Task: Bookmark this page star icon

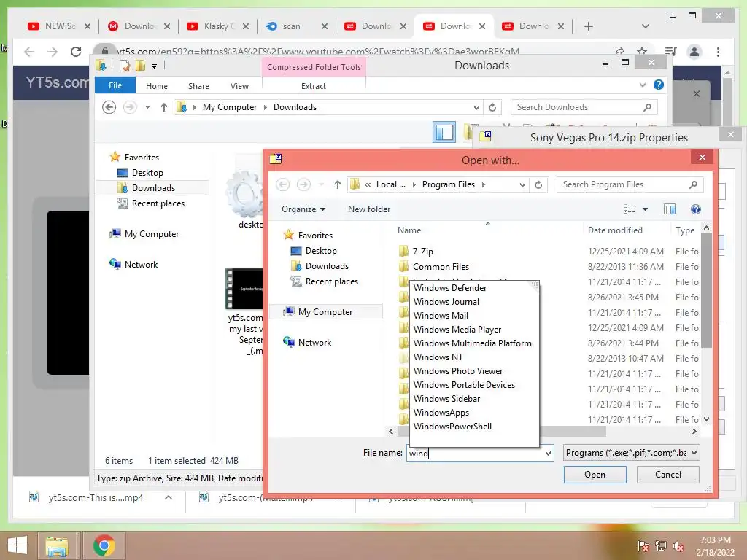Action: point(642,51)
